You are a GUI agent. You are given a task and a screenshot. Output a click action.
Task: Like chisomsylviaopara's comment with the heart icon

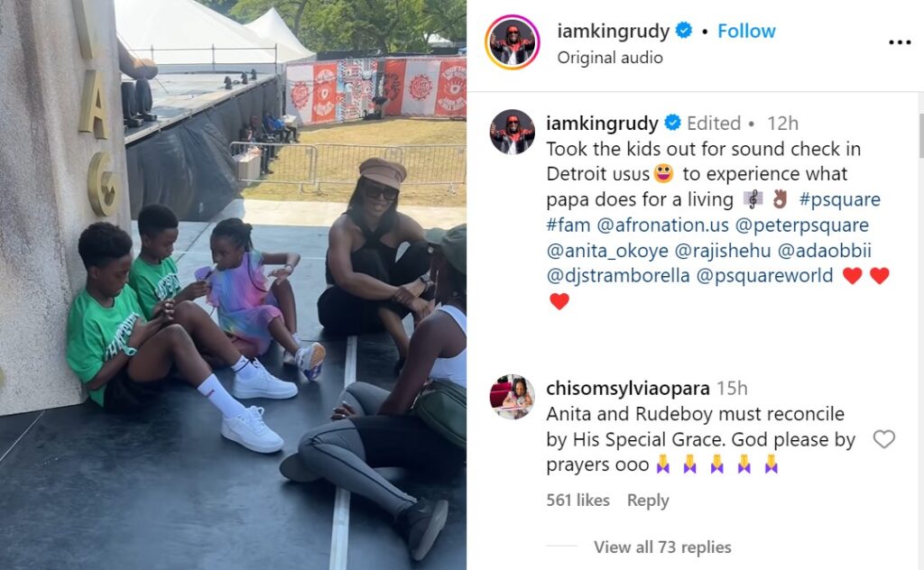click(883, 439)
